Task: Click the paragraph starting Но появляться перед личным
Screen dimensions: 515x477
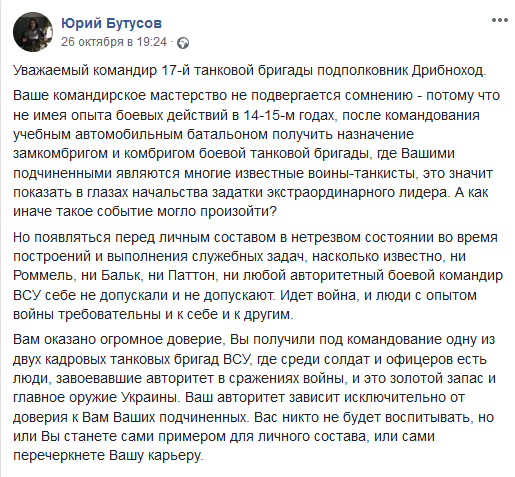Action: click(258, 276)
